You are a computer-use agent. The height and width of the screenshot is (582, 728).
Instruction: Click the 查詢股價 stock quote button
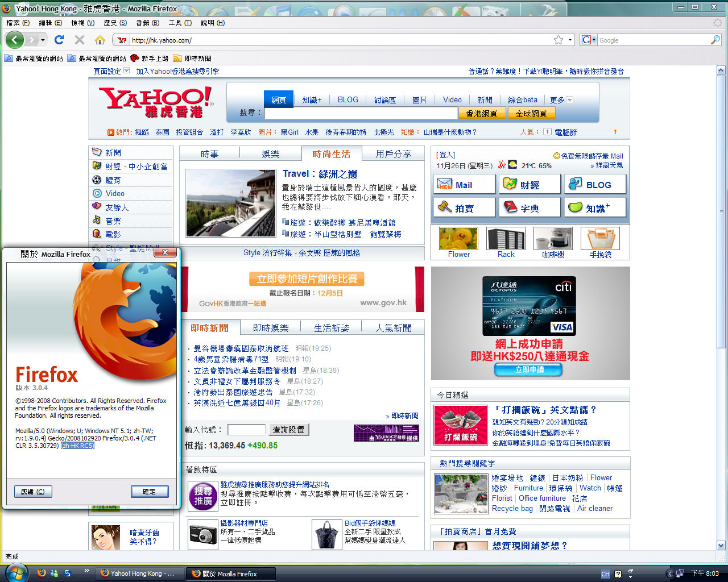(288, 430)
